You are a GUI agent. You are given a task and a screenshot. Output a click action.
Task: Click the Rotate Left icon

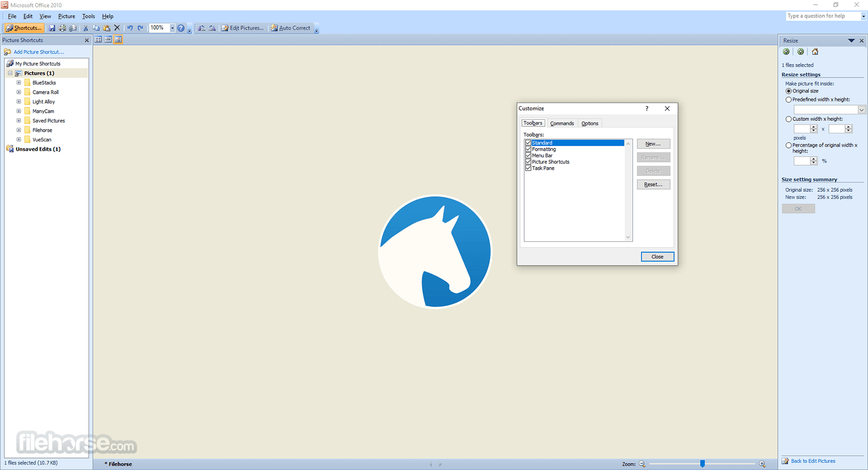(201, 28)
